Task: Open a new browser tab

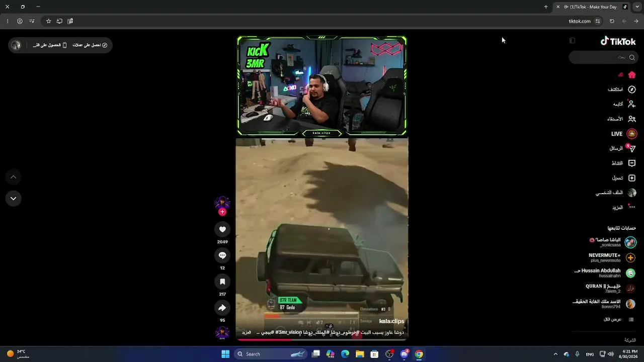Action: pyautogui.click(x=546, y=7)
